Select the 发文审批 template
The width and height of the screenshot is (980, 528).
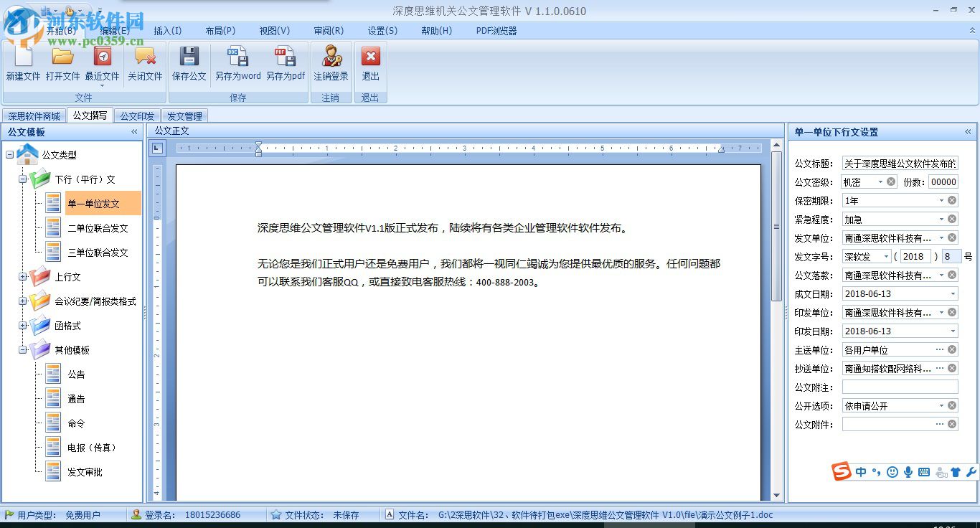tap(85, 472)
